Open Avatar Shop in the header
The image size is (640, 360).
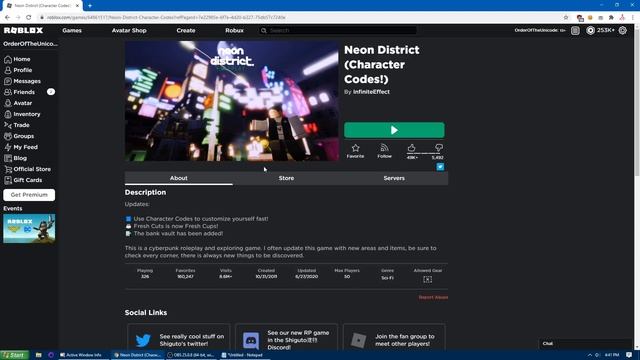pos(129,31)
